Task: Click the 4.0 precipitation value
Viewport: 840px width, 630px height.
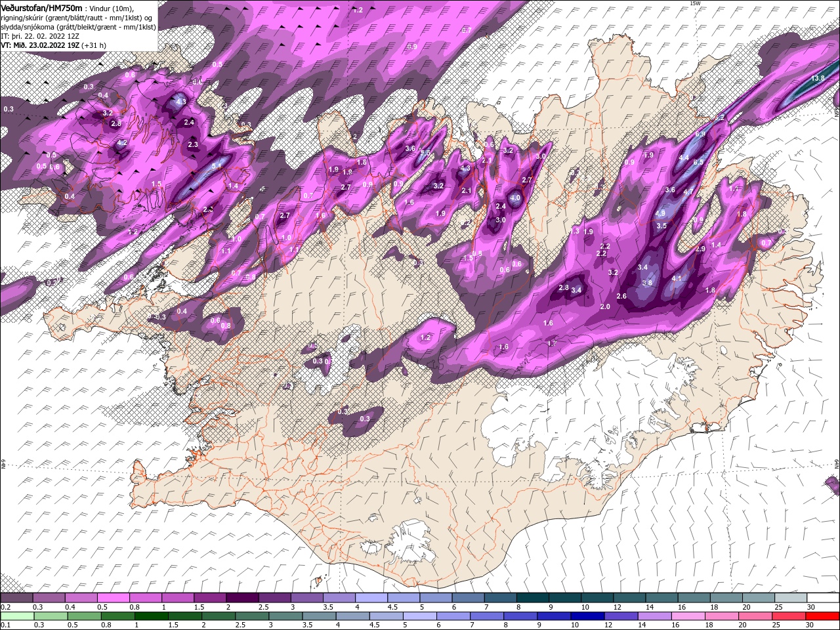Action: 515,198
